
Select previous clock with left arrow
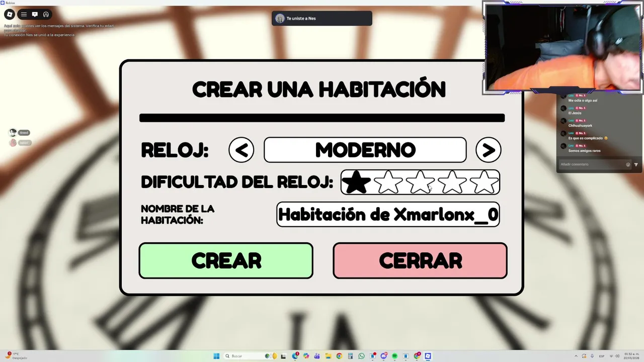point(242,150)
